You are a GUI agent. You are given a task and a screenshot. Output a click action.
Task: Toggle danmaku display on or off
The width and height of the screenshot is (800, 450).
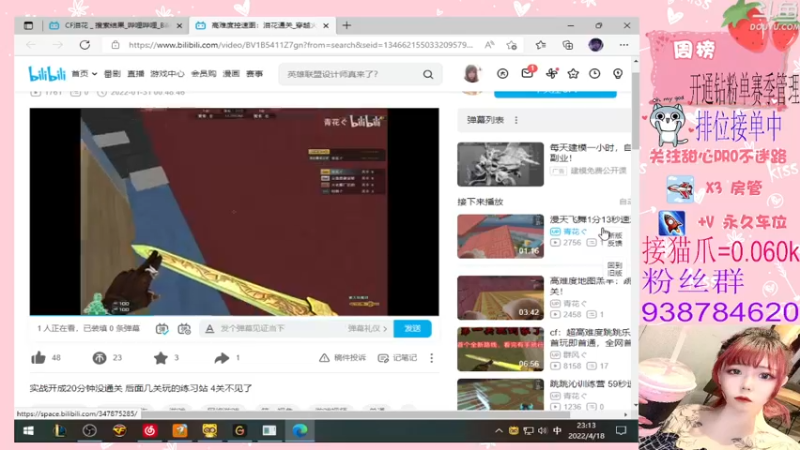(162, 329)
